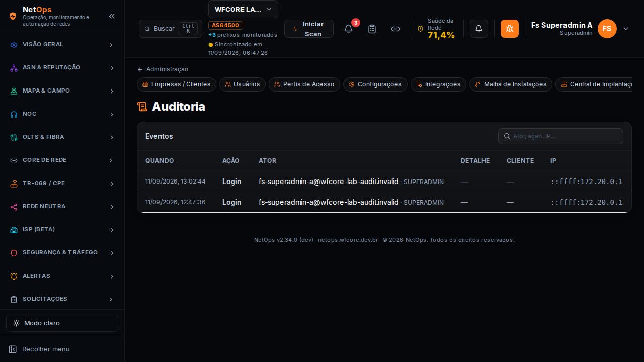Click the OLTs & Fibra cable icon
Screen dimensions: 644x362
14,137
